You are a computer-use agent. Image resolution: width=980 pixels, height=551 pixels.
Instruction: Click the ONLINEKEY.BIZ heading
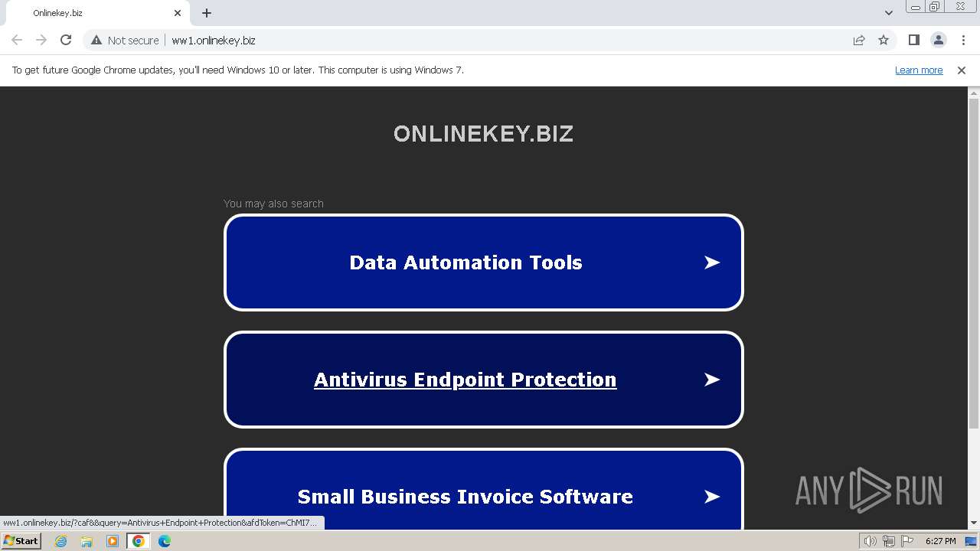click(x=483, y=134)
